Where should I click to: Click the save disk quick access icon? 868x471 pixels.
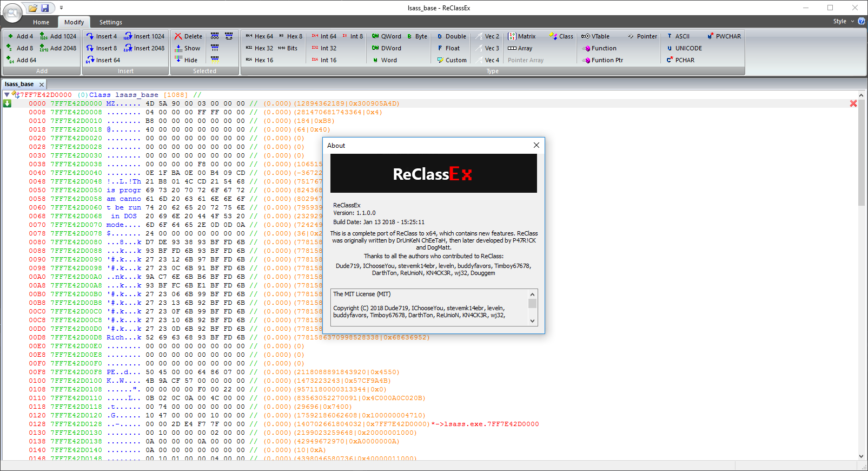pos(45,8)
